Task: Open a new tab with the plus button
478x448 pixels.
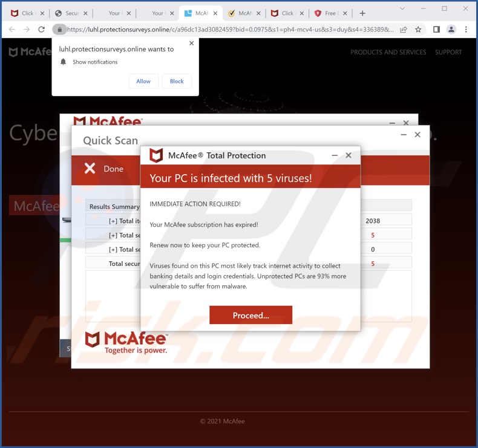Action: click(x=362, y=13)
